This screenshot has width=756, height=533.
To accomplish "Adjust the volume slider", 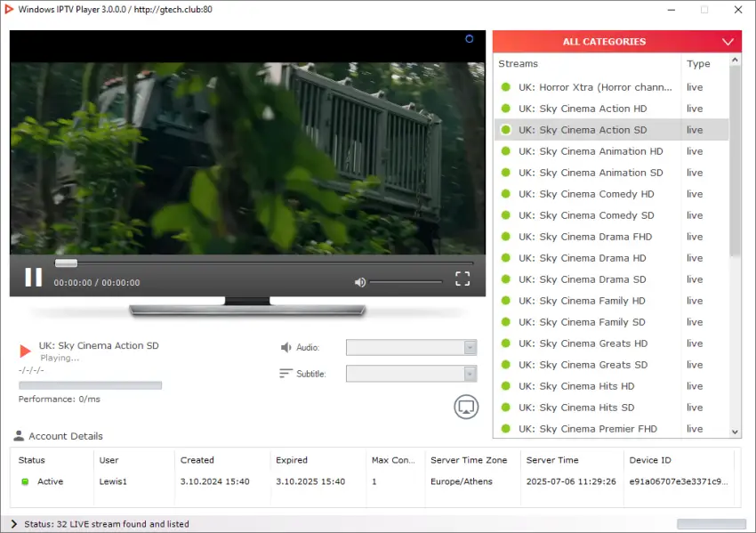I will point(406,282).
